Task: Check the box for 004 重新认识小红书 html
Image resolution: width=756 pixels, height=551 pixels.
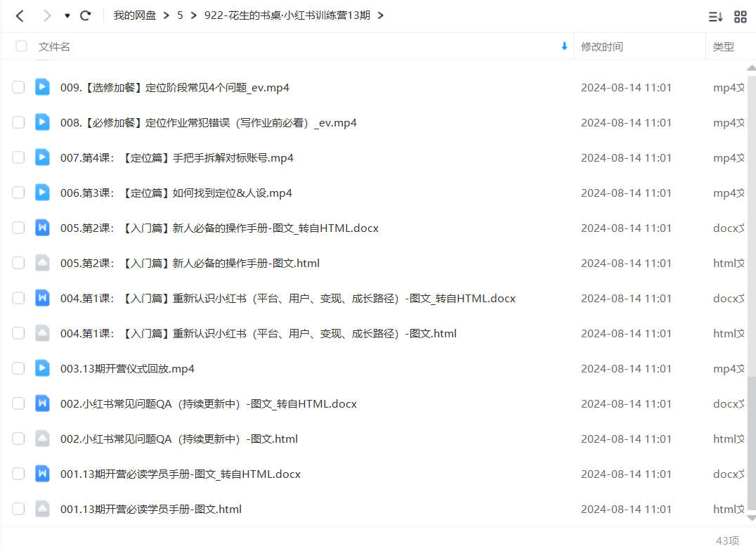Action: pyautogui.click(x=18, y=333)
